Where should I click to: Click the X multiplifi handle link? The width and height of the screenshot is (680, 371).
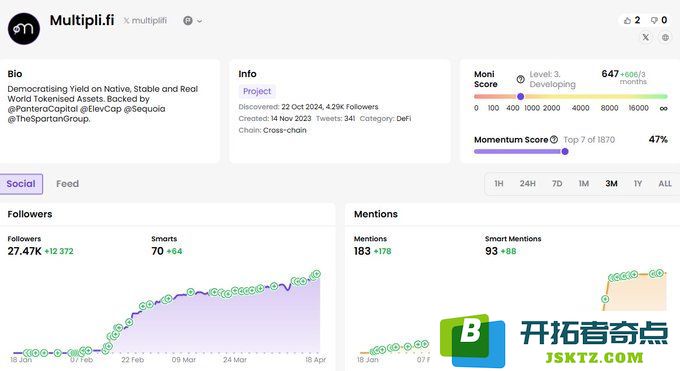click(x=145, y=20)
